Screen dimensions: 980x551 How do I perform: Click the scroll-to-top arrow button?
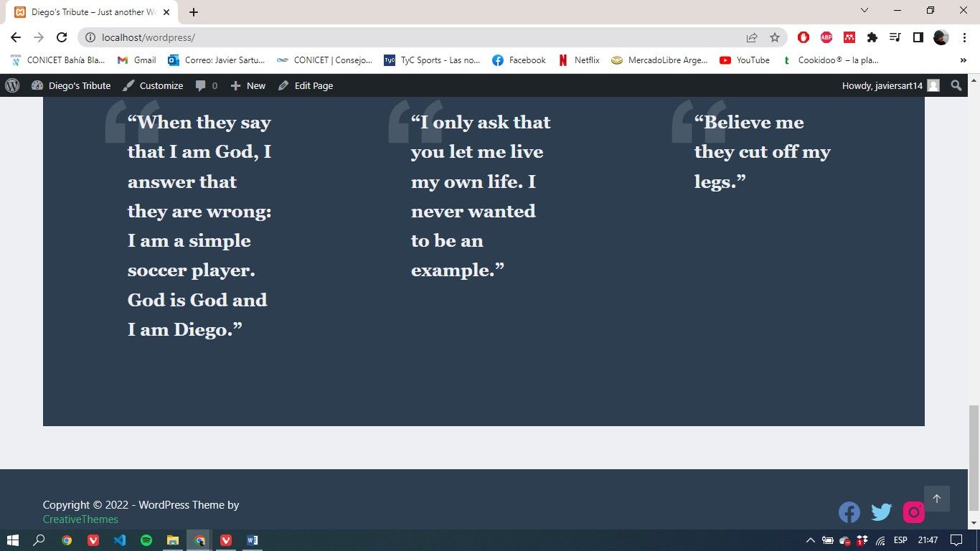[x=936, y=499]
